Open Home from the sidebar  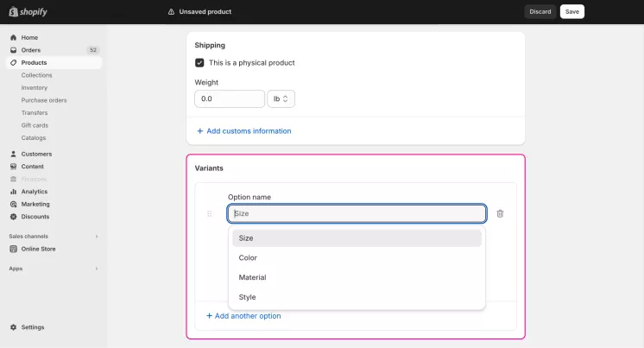(29, 38)
